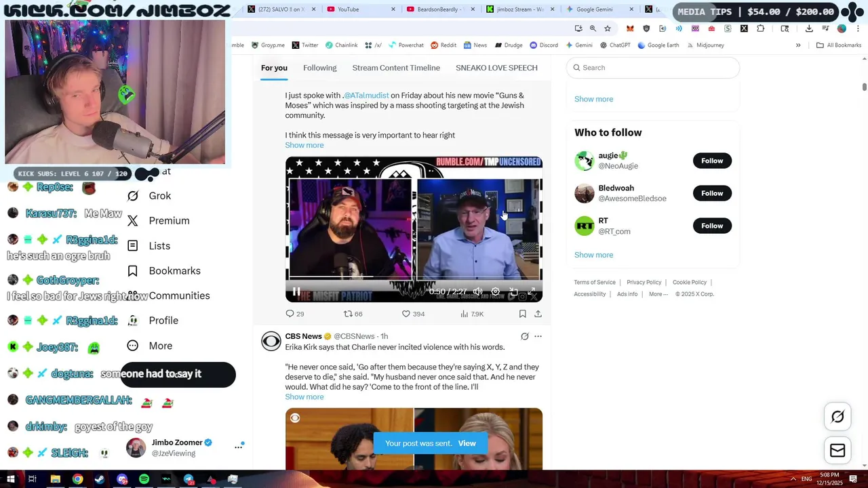The width and height of the screenshot is (868, 488).
Task: Open Midjourney bookmark
Action: click(705, 45)
